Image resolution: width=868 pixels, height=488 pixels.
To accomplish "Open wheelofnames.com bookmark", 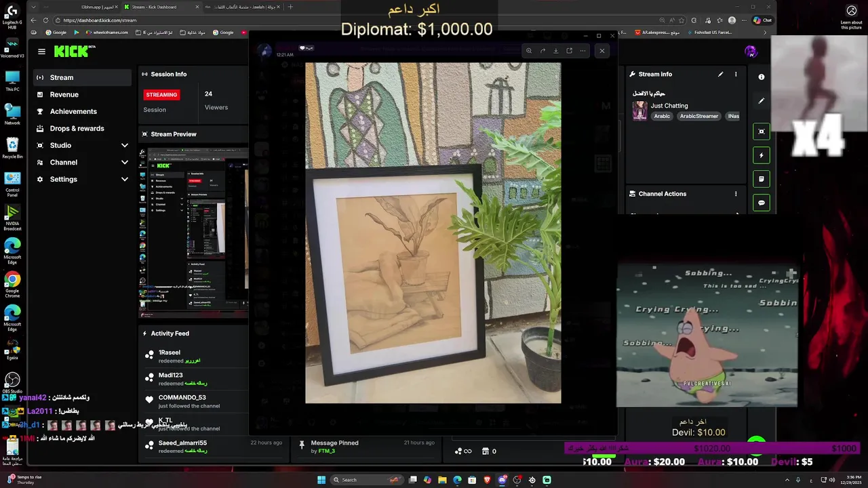I will pyautogui.click(x=107, y=33).
